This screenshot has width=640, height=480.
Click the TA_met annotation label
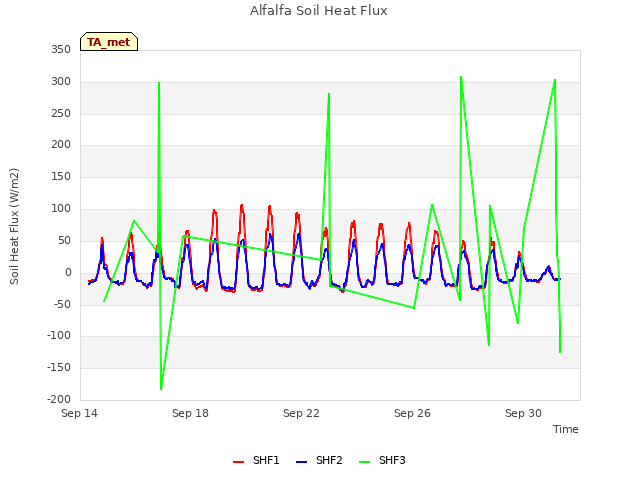click(x=109, y=42)
